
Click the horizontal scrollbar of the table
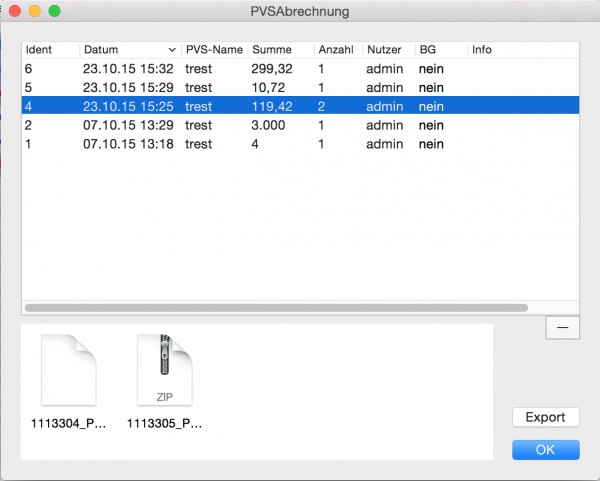pos(276,308)
